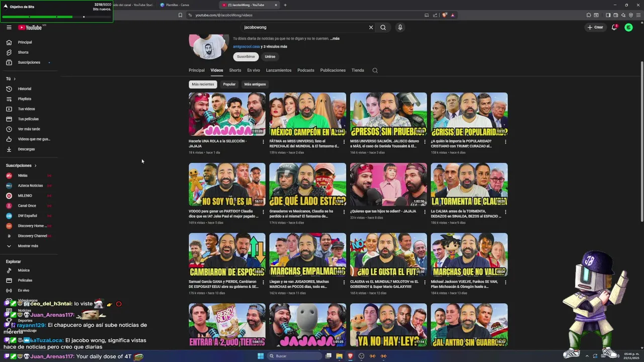Image resolution: width=644 pixels, height=362 pixels.
Task: Click the taskbar Buscar search box
Action: coord(294,356)
